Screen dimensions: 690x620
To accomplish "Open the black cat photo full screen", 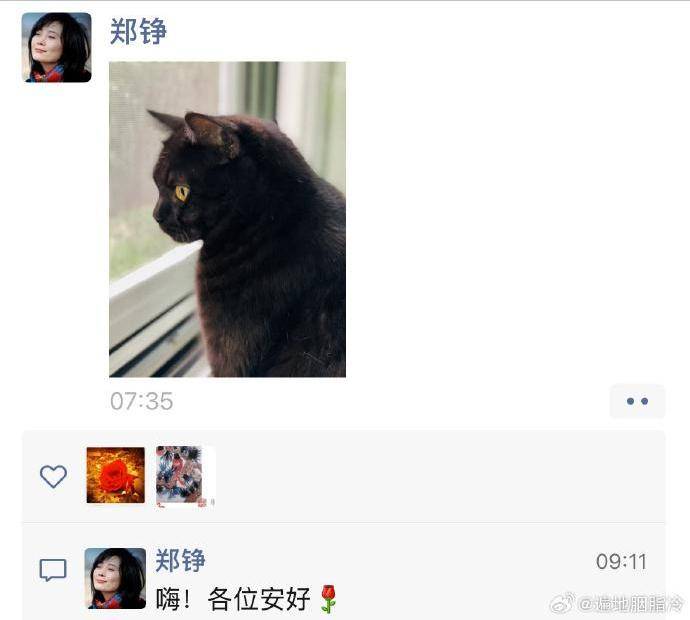I will point(228,219).
